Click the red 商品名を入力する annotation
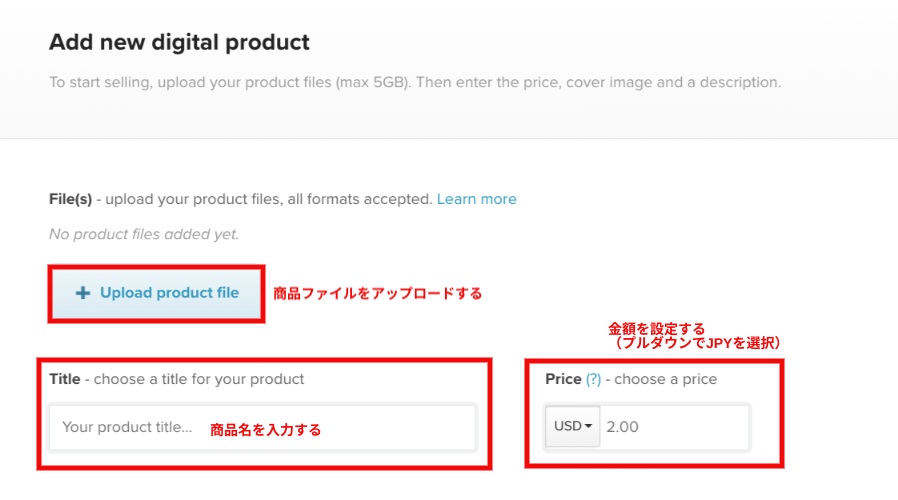This screenshot has height=500, width=898. [265, 430]
